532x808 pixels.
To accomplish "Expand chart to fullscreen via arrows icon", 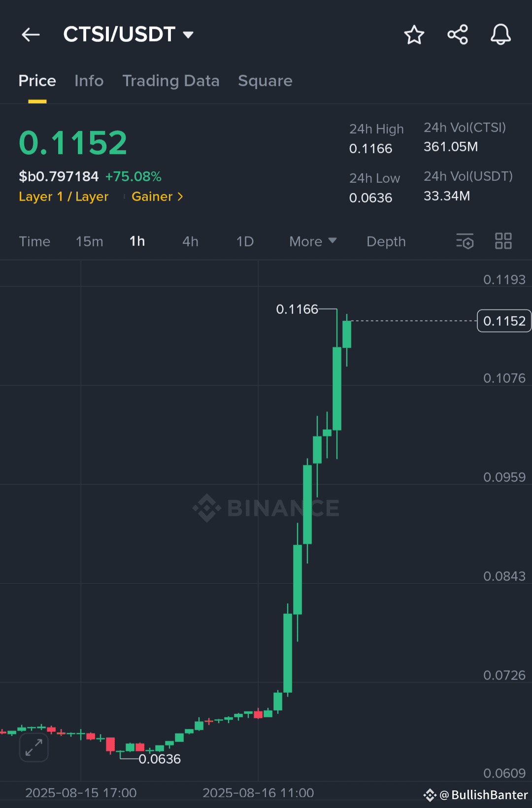I will (x=33, y=747).
